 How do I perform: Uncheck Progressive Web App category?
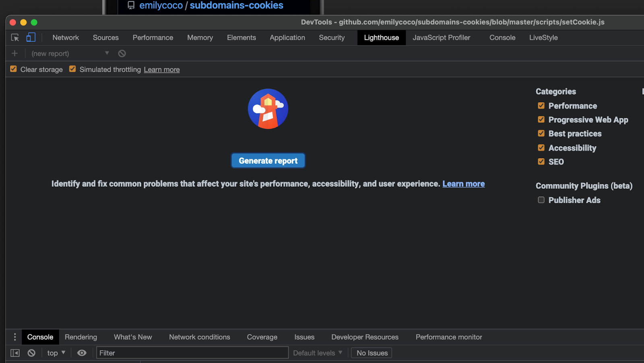tap(541, 120)
